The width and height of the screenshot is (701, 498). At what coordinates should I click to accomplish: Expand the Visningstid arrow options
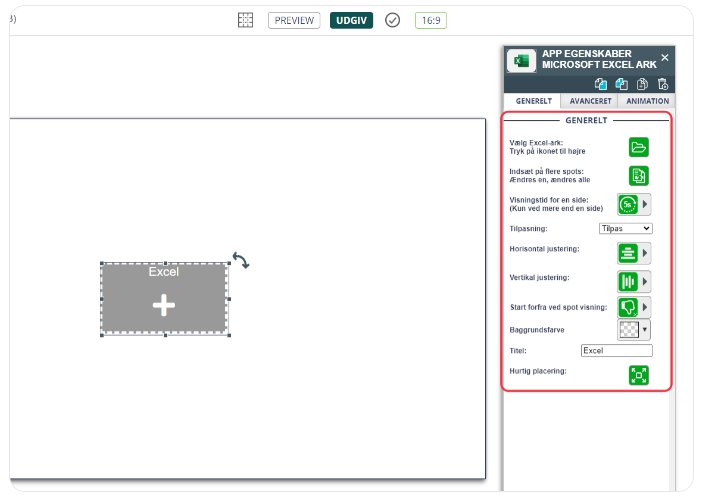click(x=645, y=204)
